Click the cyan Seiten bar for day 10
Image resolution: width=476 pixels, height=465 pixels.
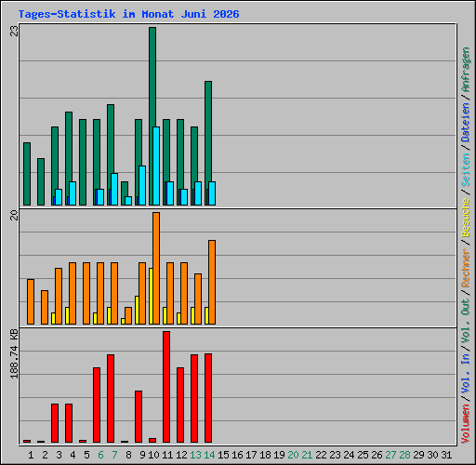pos(156,166)
